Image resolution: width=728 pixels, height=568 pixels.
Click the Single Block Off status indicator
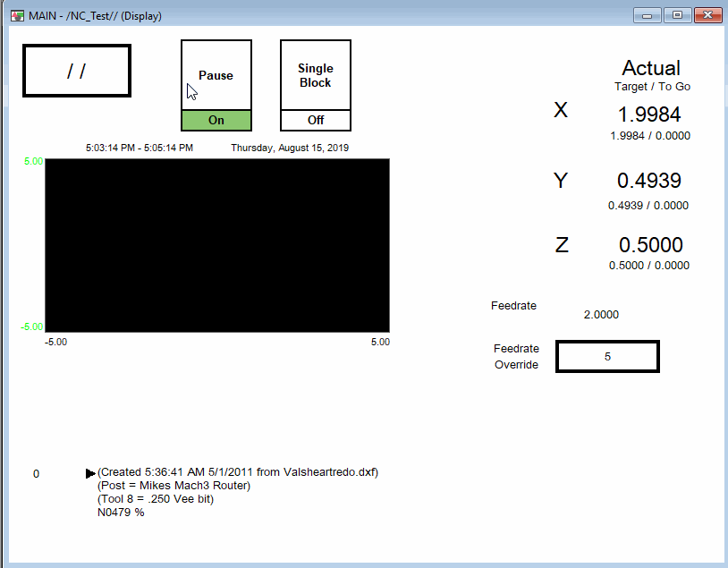316,120
